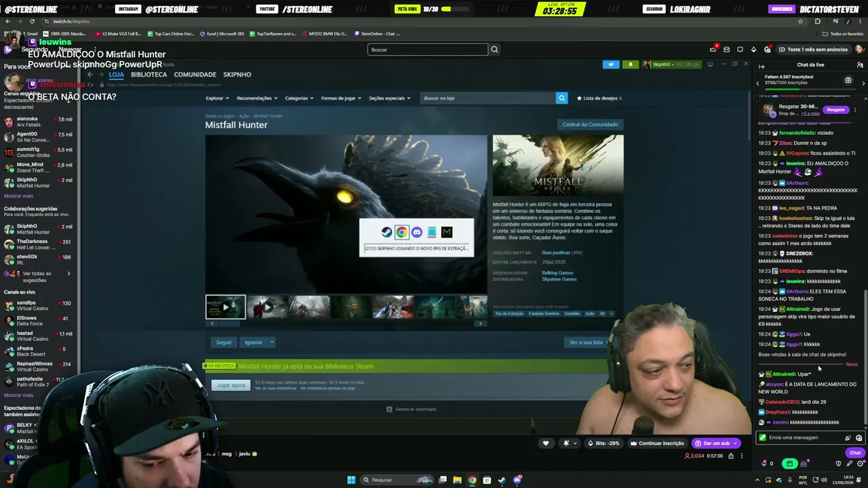The image size is (868, 488).
Task: Open Lista de desejos wishlist link
Action: click(599, 98)
